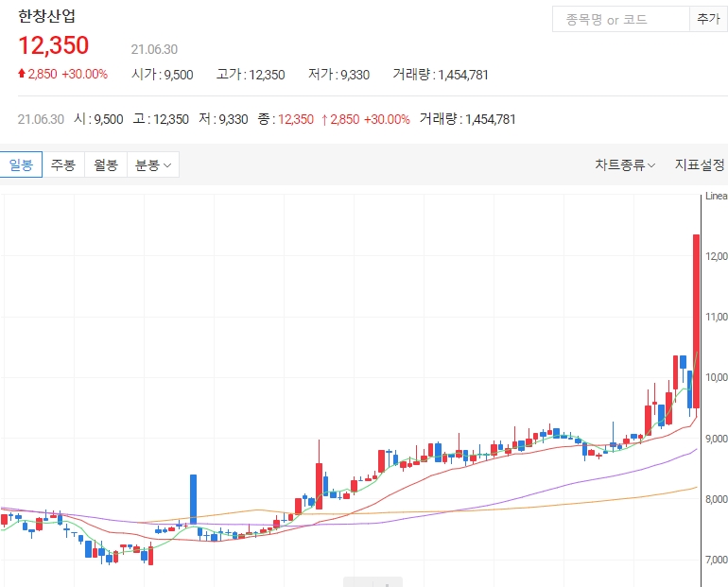Viewport: 728px width, 587px height.
Task: Open the 차트종류 chart type dropdown
Action: [x=625, y=164]
